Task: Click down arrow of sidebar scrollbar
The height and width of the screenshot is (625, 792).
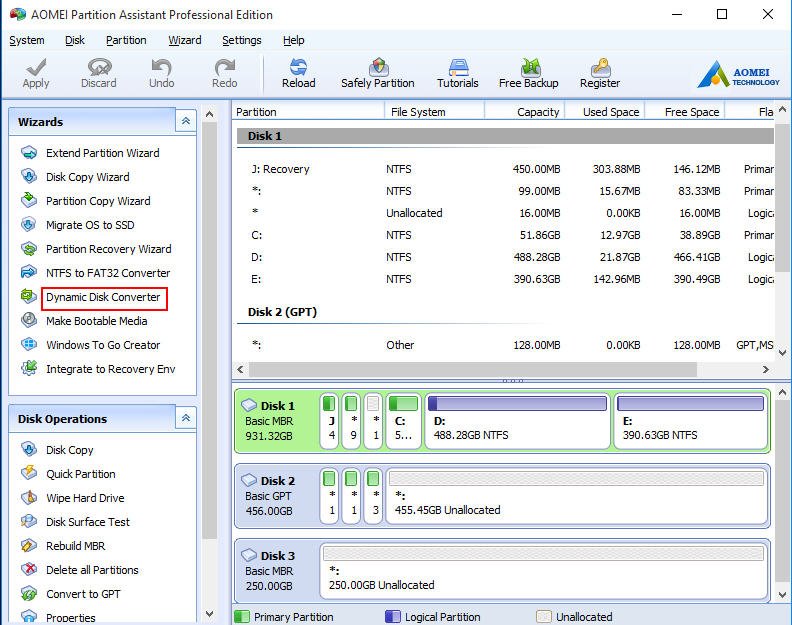Action: [209, 614]
